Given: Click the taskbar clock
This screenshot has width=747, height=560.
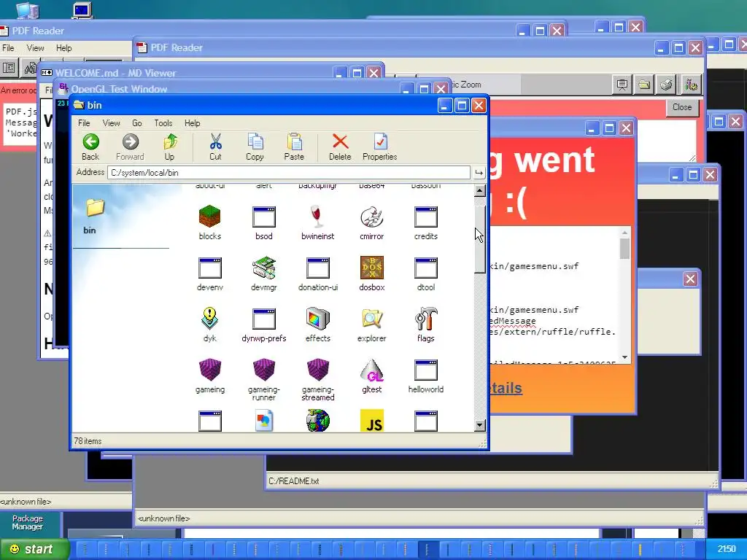Looking at the screenshot, I should (x=727, y=549).
